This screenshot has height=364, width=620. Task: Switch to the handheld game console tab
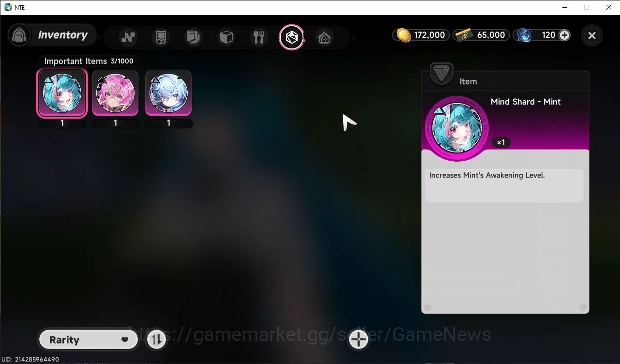point(161,37)
